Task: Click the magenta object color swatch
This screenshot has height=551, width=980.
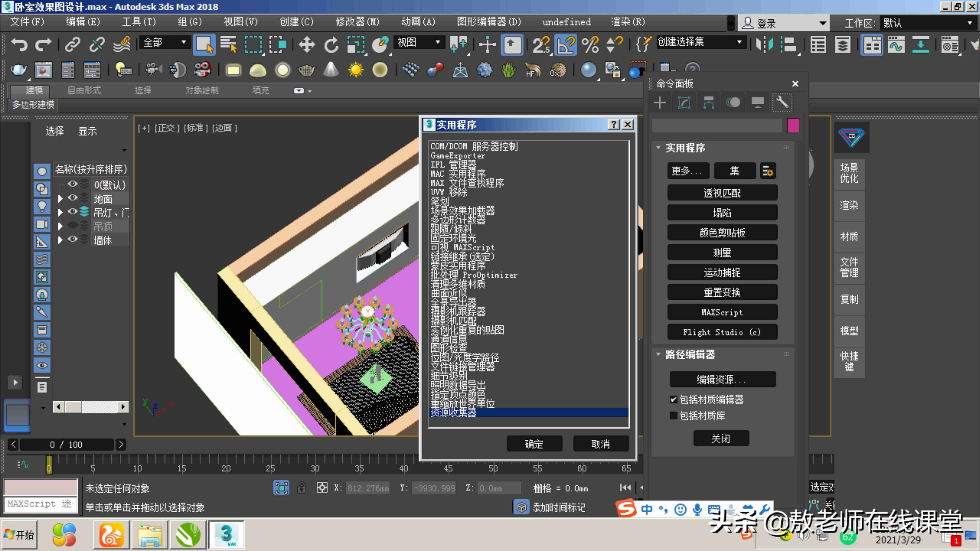Action: [x=793, y=125]
